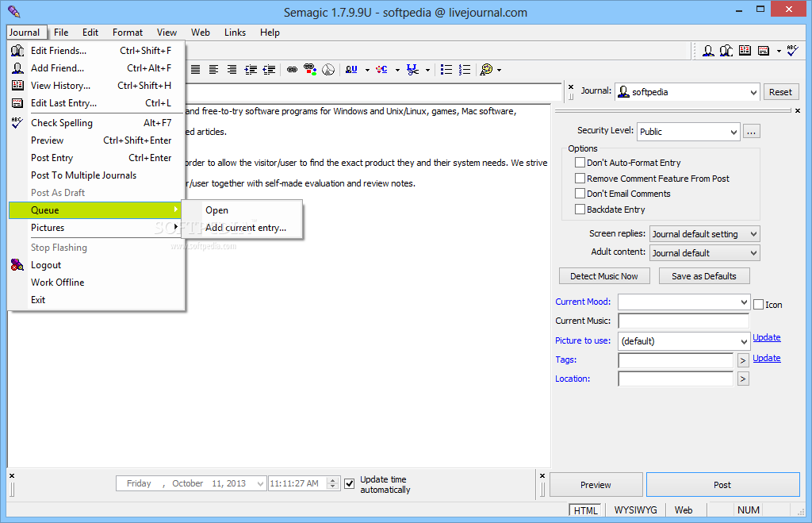Open the Security Level Public dropdown
Screen dimensions: 812x523
[x=733, y=132]
